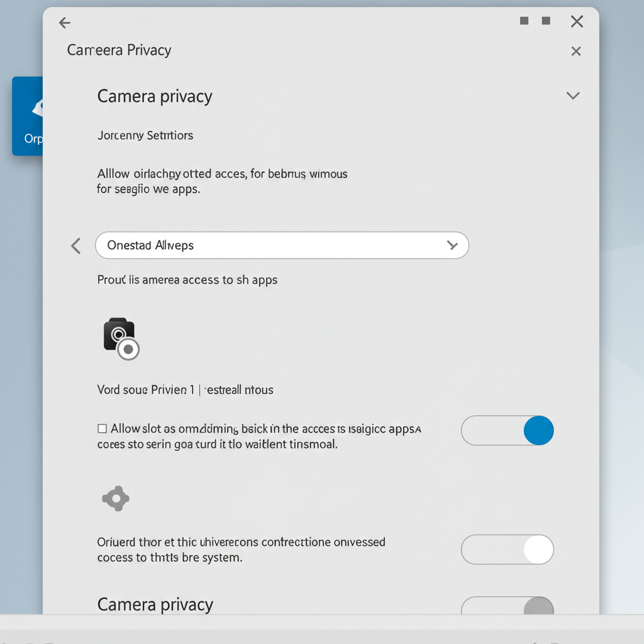Go back using the top-left arrow
Screen dimensions: 644x644
coord(65,23)
